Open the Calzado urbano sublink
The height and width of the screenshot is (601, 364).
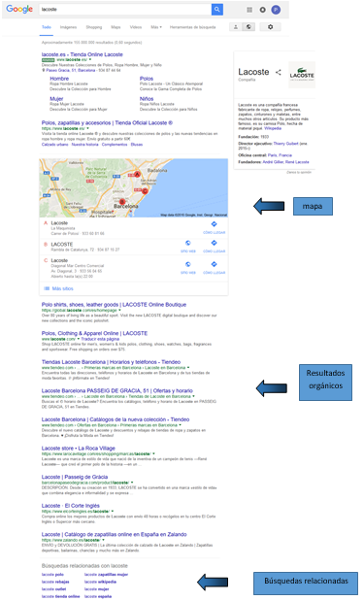pos(54,145)
